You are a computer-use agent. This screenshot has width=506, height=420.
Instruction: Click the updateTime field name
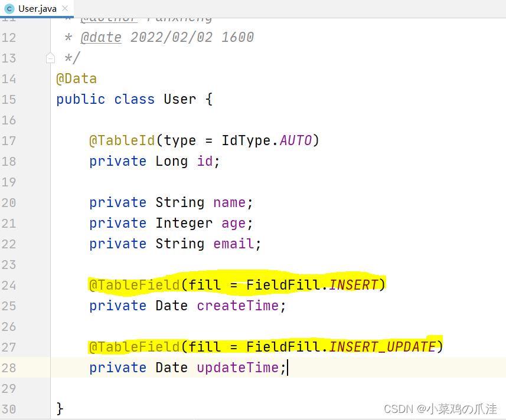[x=237, y=367]
